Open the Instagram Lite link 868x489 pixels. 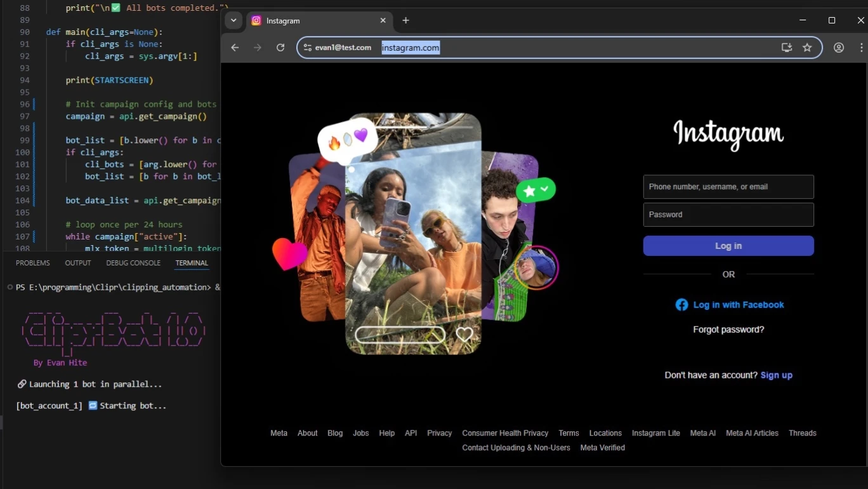656,433
